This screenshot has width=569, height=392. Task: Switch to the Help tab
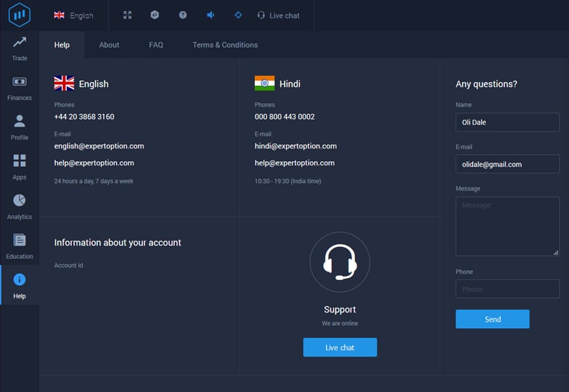tap(62, 45)
